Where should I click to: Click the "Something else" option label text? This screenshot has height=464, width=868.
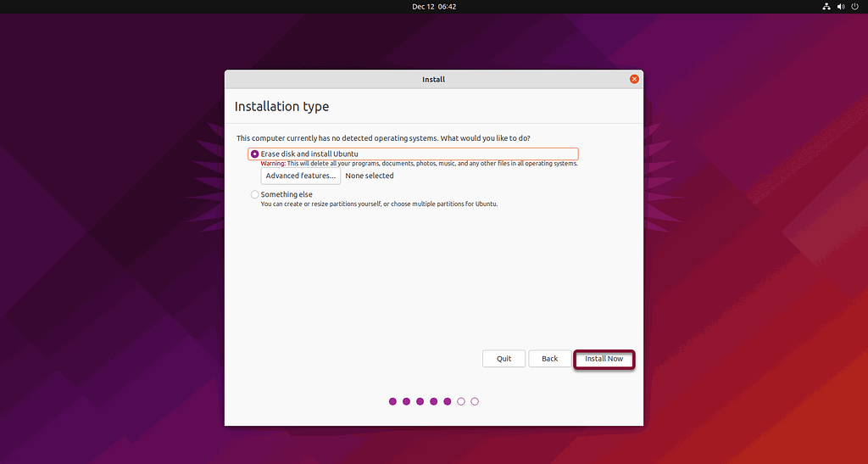pos(287,194)
